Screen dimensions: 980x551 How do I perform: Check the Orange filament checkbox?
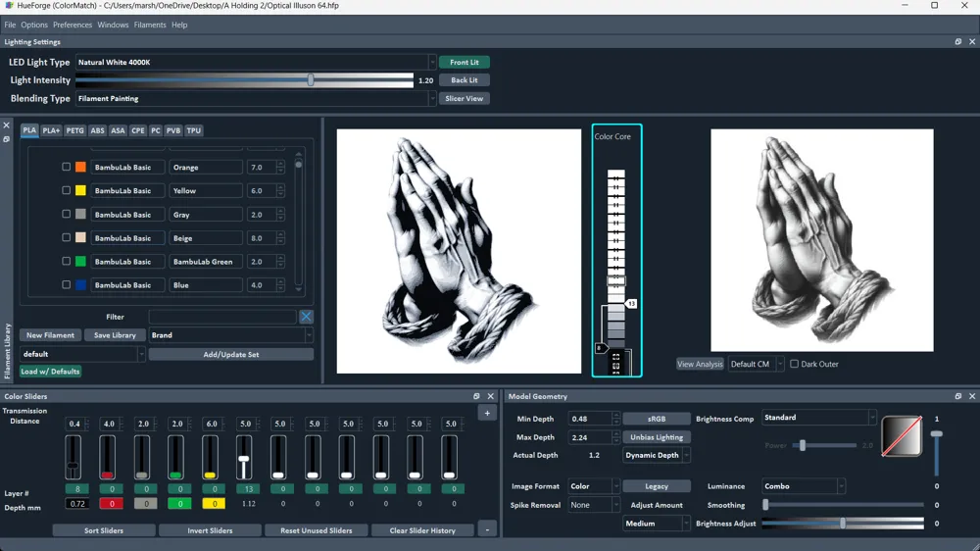[66, 167]
